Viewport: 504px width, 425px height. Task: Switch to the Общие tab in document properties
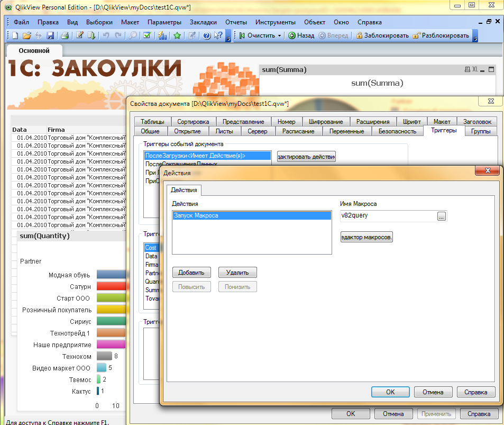(150, 131)
